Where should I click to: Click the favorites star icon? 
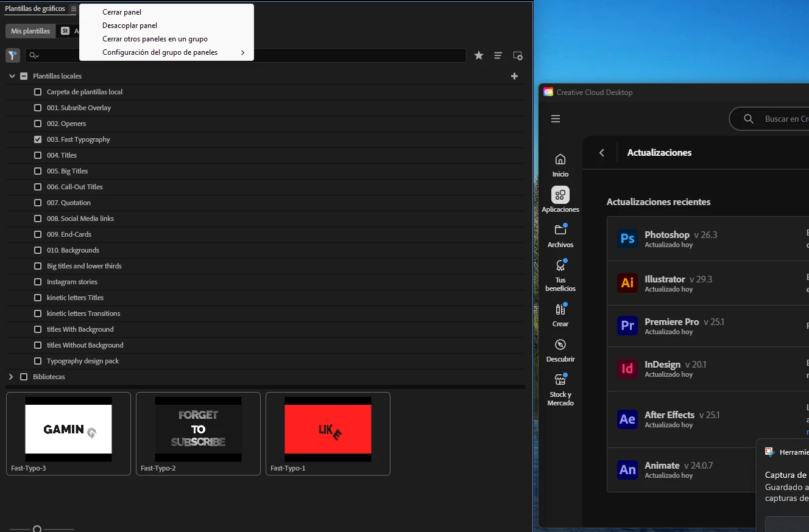click(479, 55)
